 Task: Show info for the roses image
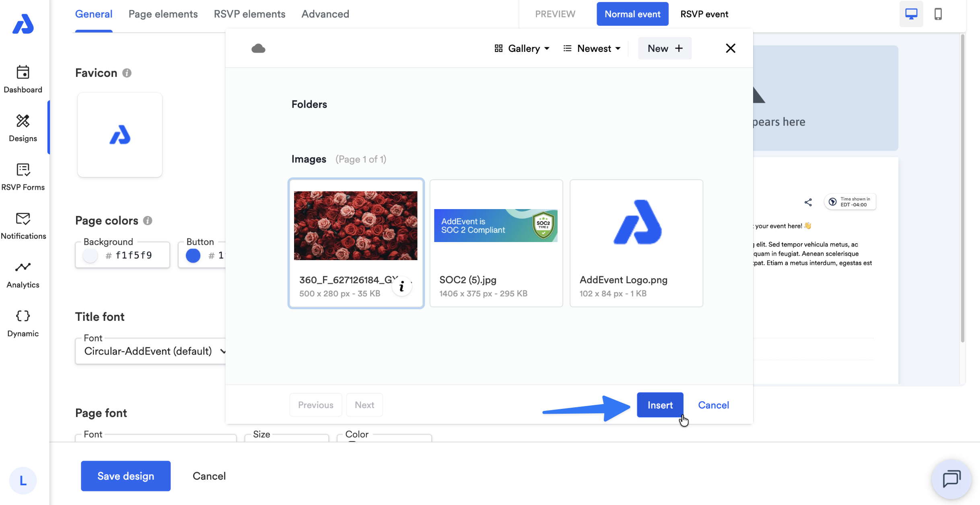(401, 286)
